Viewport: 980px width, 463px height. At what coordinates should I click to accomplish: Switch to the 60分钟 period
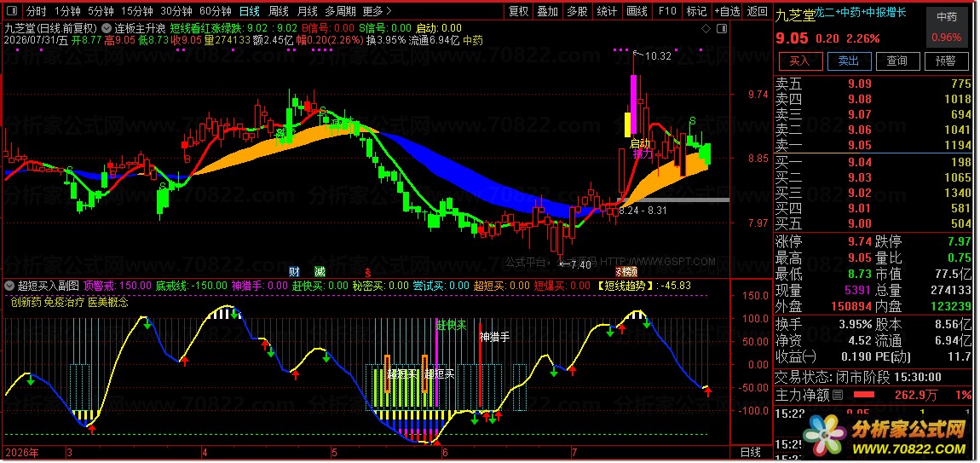pyautogui.click(x=216, y=10)
